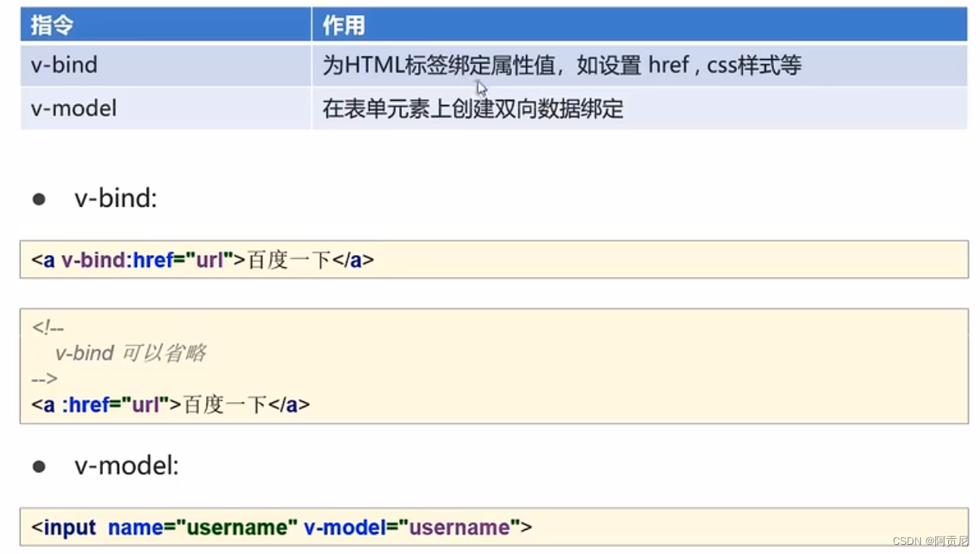Click the bullet icon beside v-model heading
This screenshot has height=554, width=980.
click(x=38, y=465)
